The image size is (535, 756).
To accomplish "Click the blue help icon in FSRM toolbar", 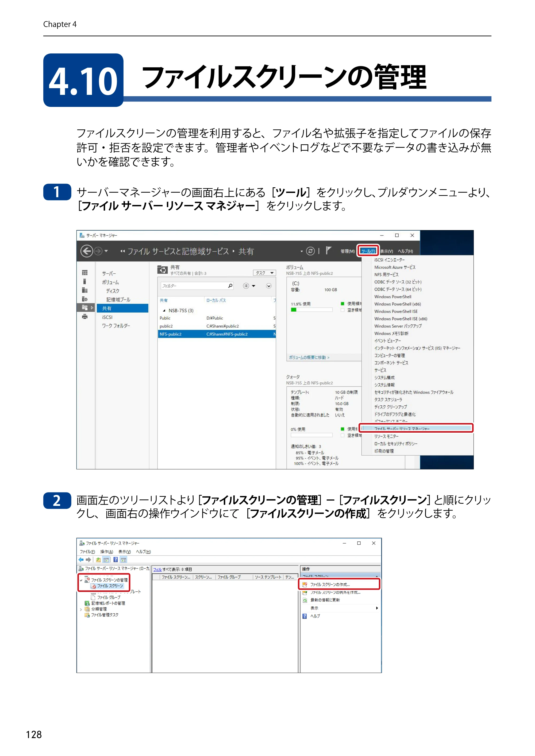I will 116,559.
